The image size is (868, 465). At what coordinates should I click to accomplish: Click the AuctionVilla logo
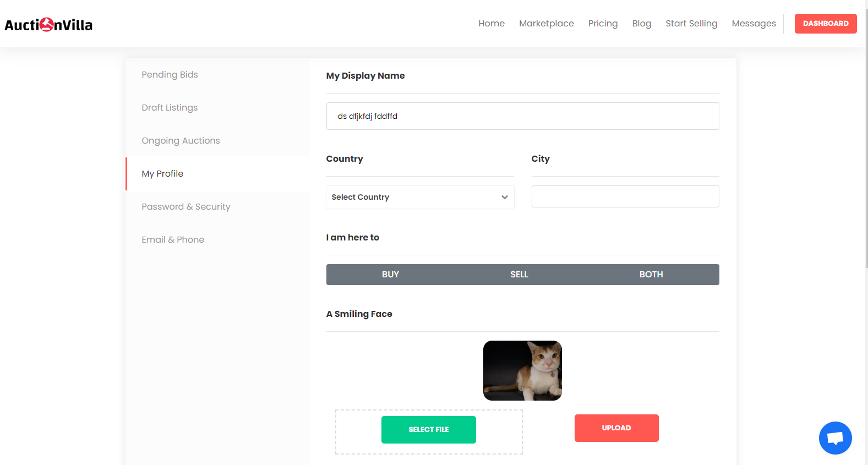point(48,24)
